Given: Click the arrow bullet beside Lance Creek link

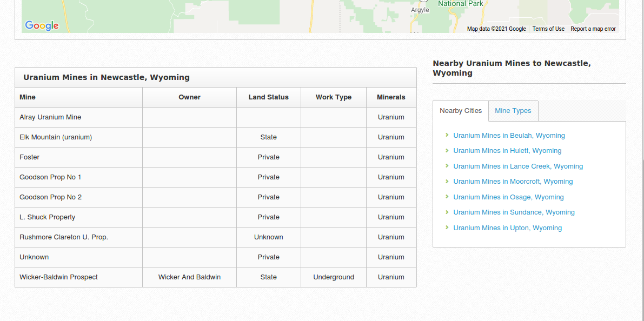Looking at the screenshot, I should [447, 166].
